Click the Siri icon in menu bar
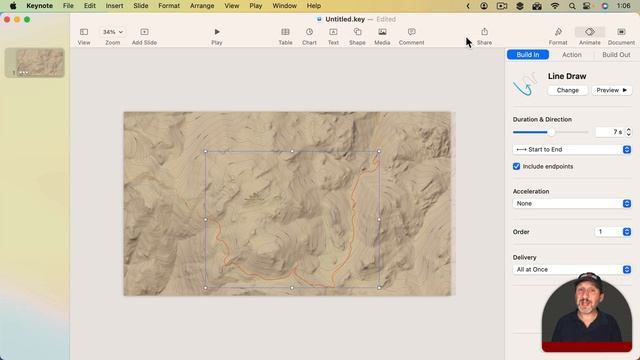This screenshot has width=640, height=360. click(x=604, y=6)
